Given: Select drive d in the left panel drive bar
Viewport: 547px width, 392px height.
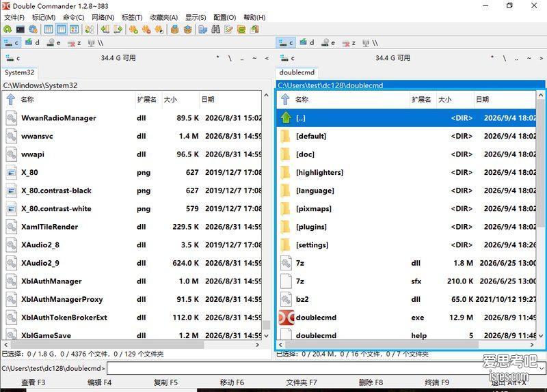Looking at the screenshot, I should (x=32, y=43).
